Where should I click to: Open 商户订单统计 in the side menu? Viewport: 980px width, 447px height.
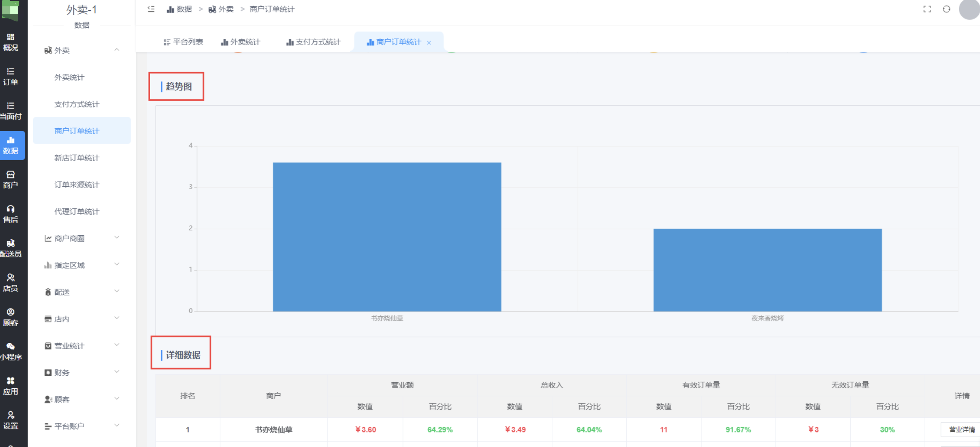[82, 131]
